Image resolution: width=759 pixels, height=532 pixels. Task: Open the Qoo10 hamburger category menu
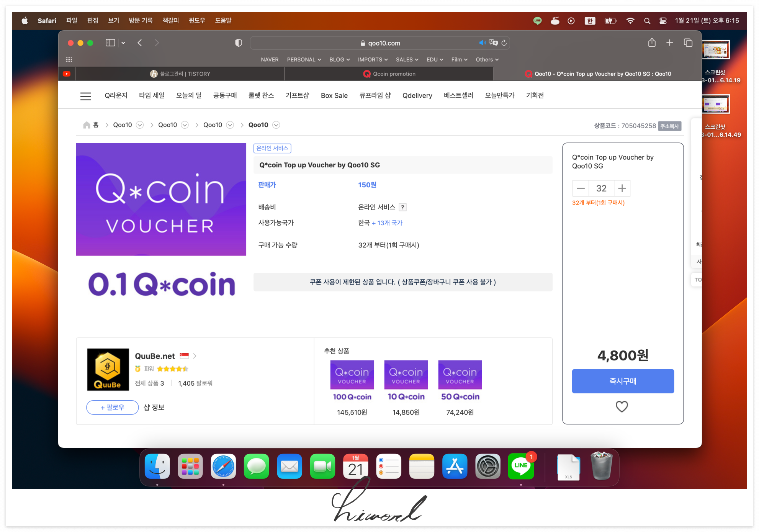[x=86, y=96]
